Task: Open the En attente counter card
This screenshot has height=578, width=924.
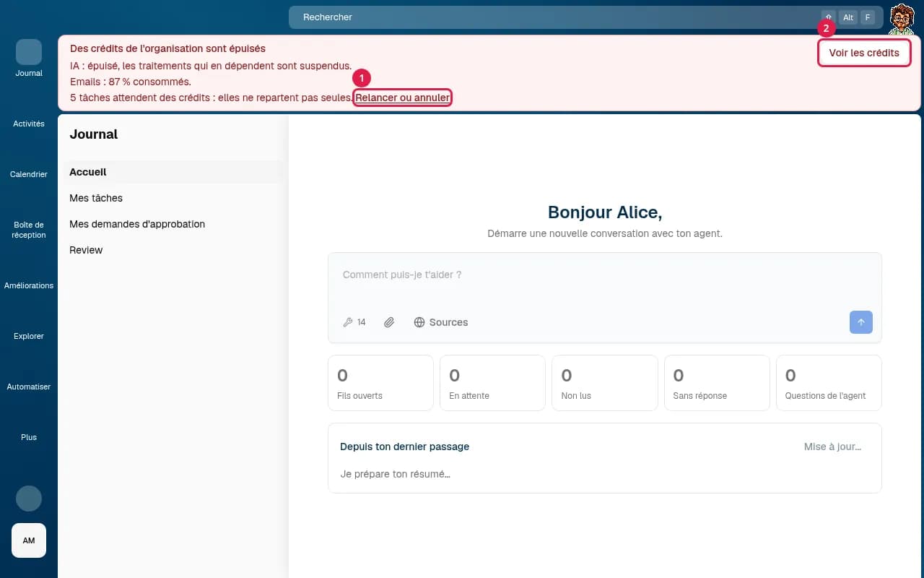Action: [x=492, y=383]
